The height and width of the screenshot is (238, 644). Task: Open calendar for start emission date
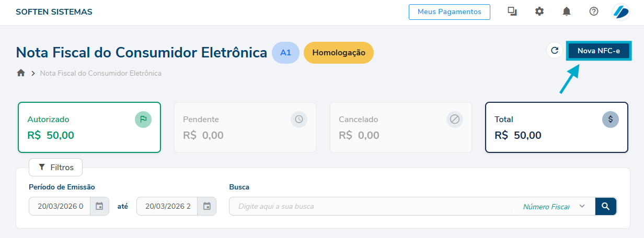click(x=99, y=206)
